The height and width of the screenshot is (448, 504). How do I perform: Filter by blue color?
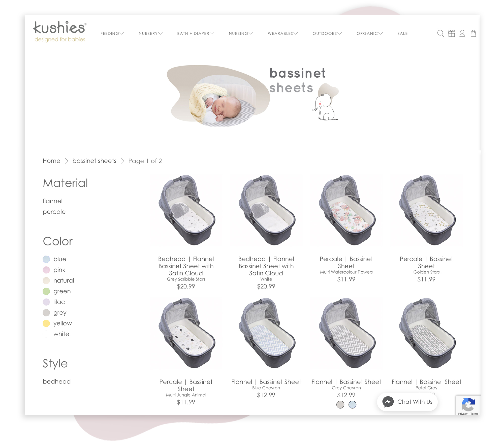(54, 259)
